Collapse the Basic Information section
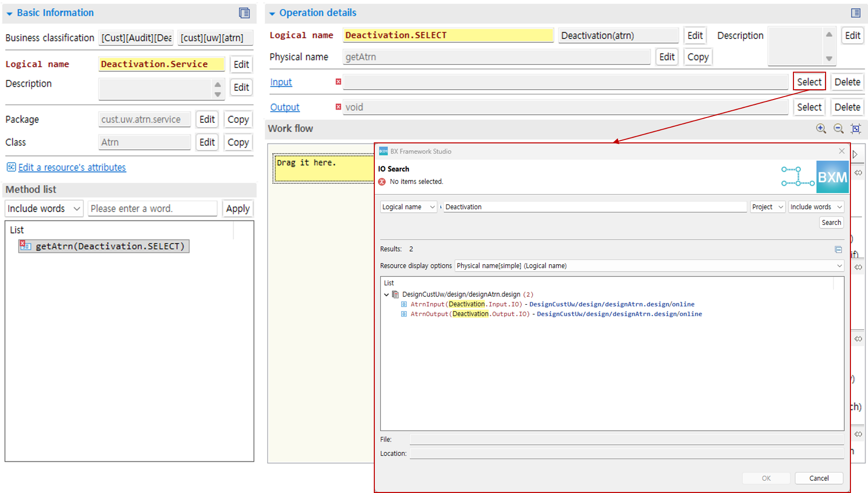This screenshot has height=493, width=868. 9,13
